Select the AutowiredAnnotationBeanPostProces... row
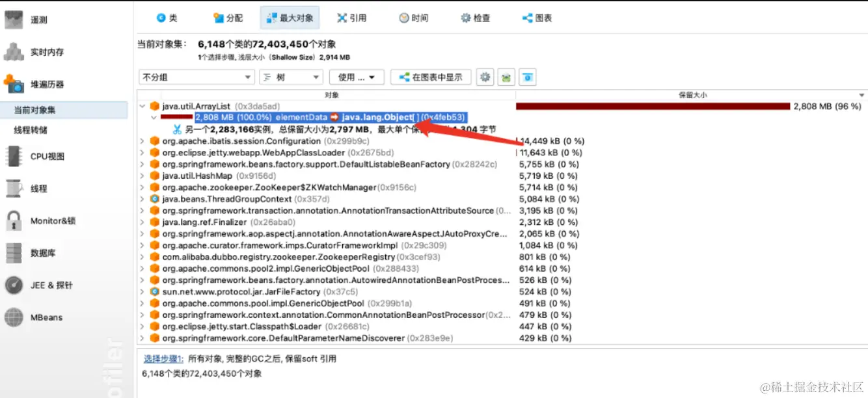Viewport: 868px width, 398px height. coord(502,280)
